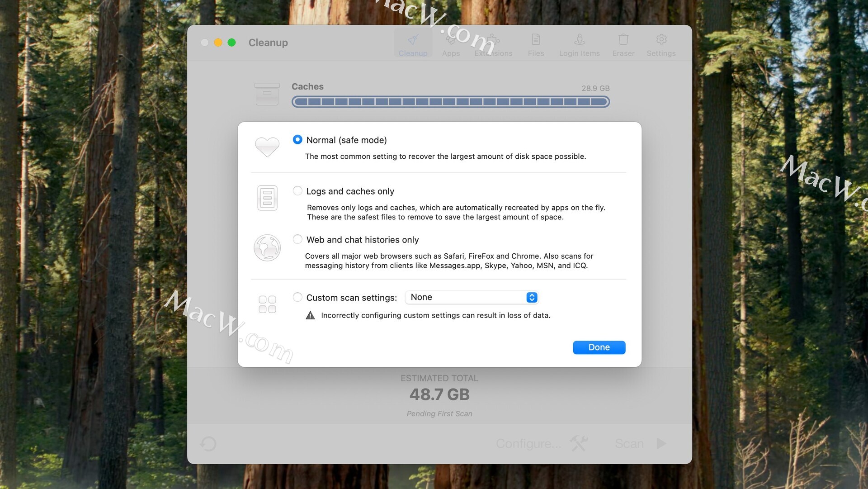Click the yellow minimize window button

(218, 43)
